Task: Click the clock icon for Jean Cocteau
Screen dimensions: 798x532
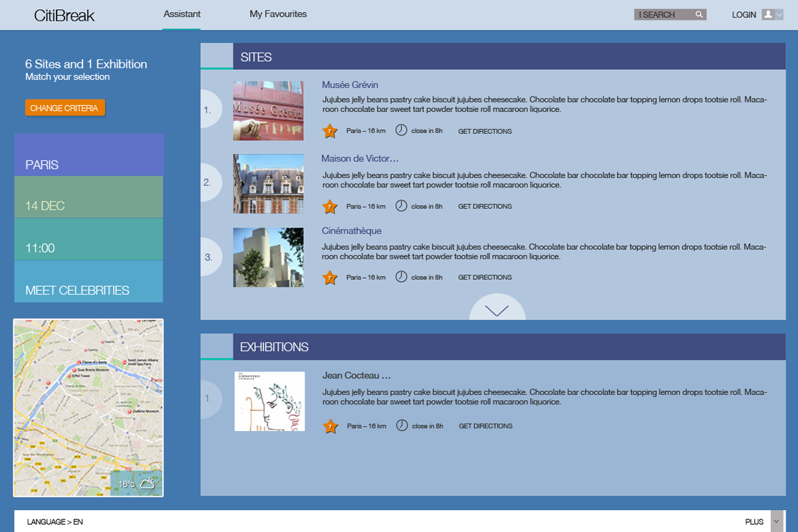Action: (402, 426)
